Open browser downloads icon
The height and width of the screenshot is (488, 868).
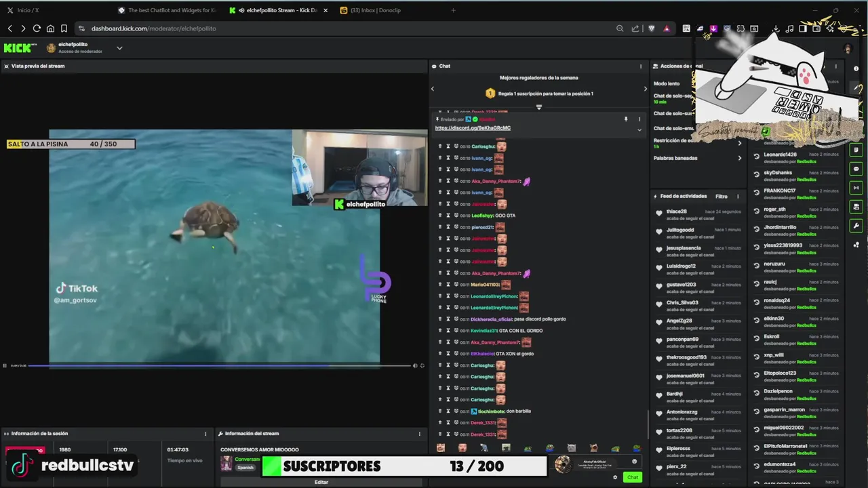(776, 28)
